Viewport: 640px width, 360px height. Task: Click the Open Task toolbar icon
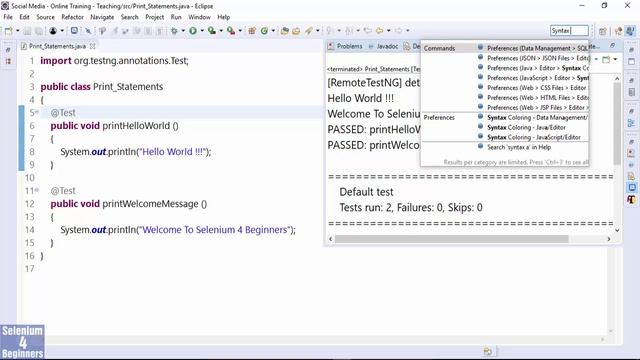(x=296, y=31)
